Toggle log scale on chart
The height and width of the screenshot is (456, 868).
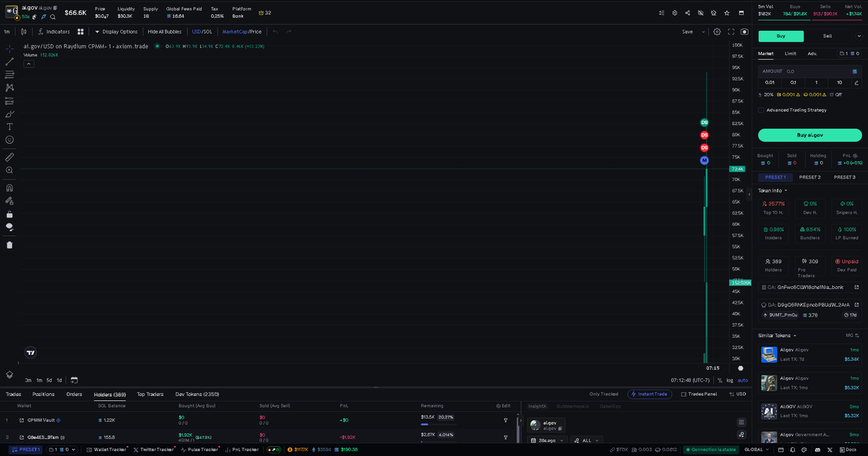(x=729, y=380)
